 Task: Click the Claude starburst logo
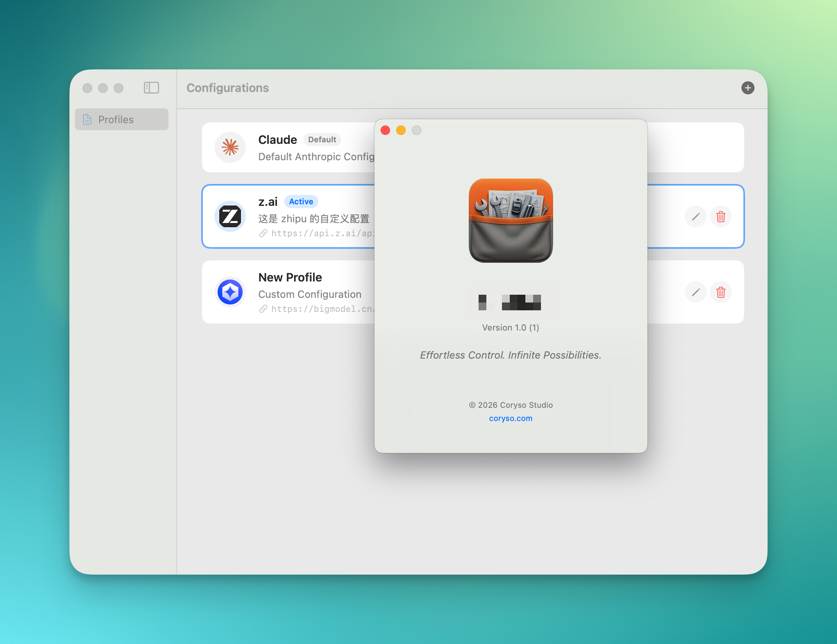click(x=230, y=147)
